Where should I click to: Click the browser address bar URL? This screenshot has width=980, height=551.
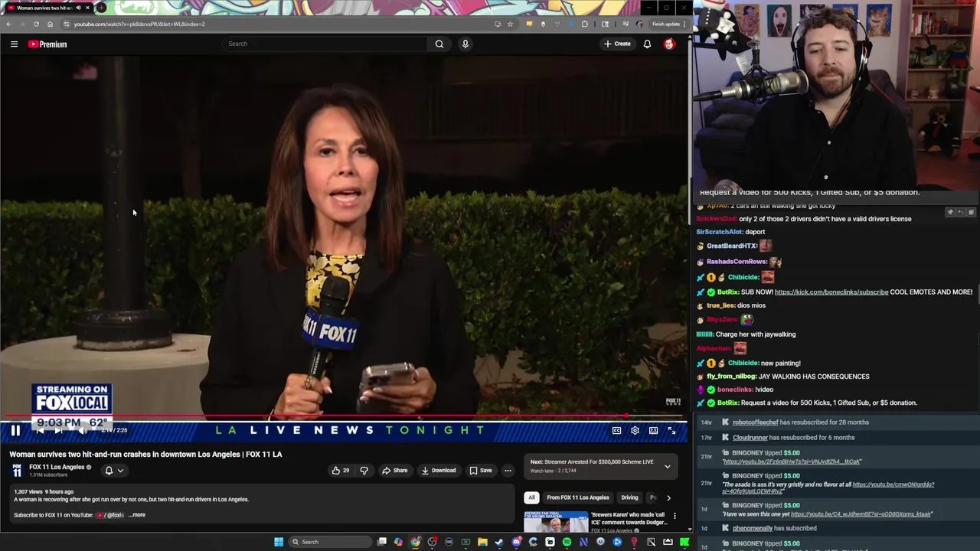coord(139,24)
